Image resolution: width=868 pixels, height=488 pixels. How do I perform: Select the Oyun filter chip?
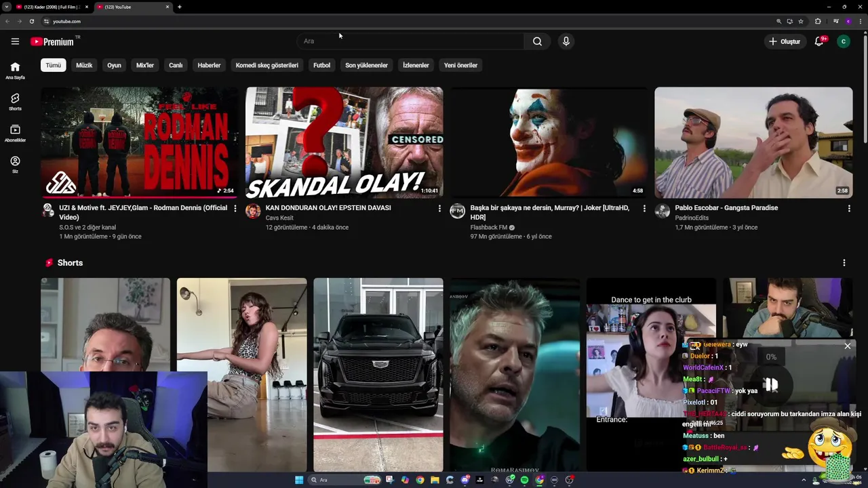[x=114, y=65]
